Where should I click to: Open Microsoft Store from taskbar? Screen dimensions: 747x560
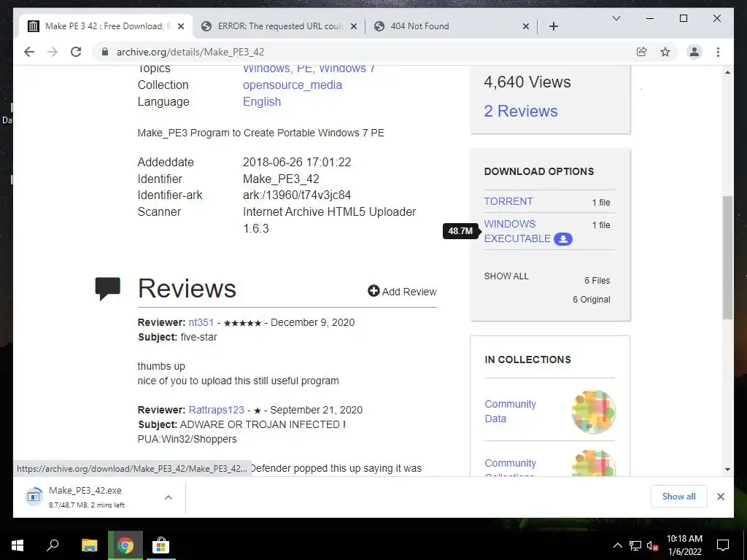click(x=160, y=545)
